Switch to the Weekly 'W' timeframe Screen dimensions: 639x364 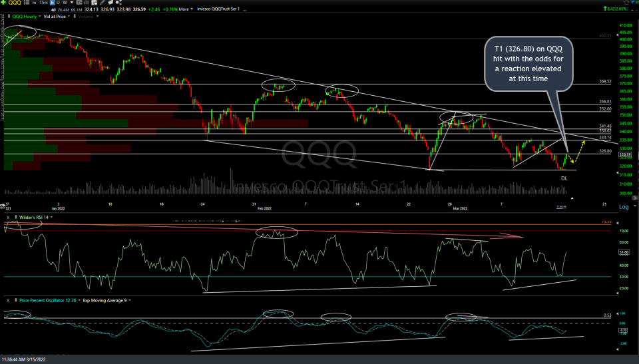click(x=65, y=3)
